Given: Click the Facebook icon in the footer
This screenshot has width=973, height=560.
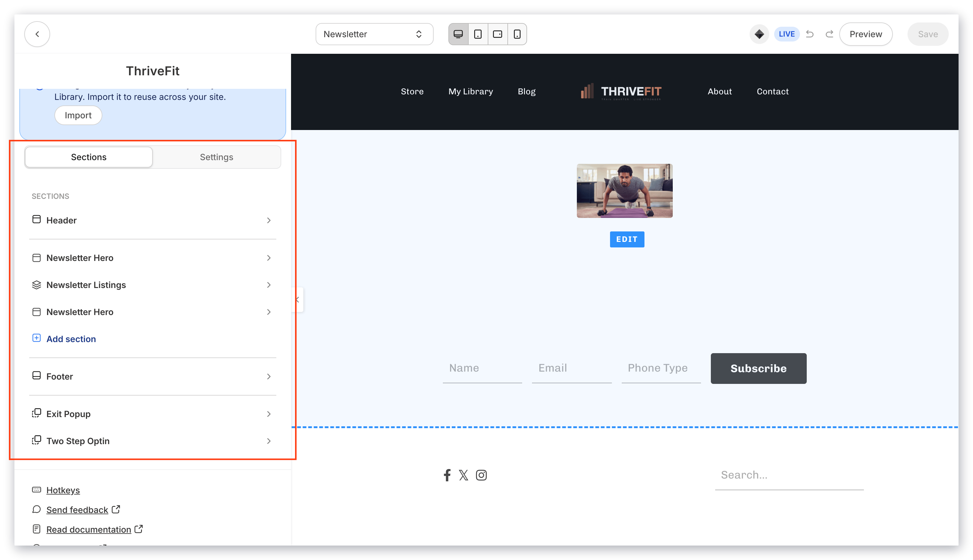Looking at the screenshot, I should (447, 475).
